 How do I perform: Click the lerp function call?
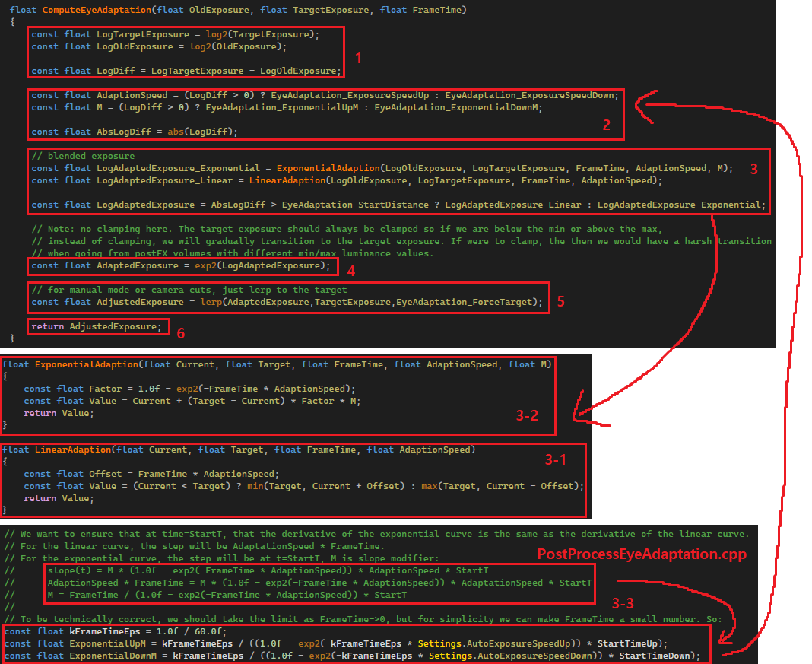369,303
